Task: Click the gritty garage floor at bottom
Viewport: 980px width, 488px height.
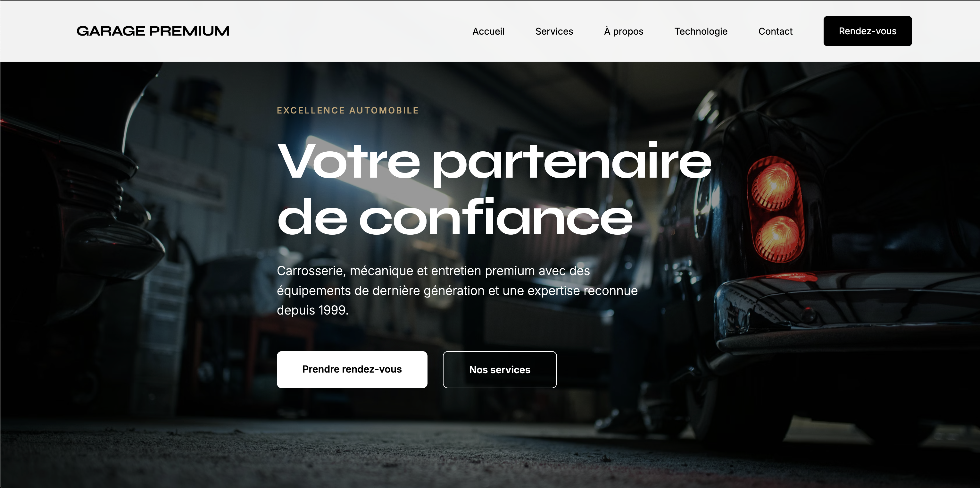Action: tap(490, 457)
